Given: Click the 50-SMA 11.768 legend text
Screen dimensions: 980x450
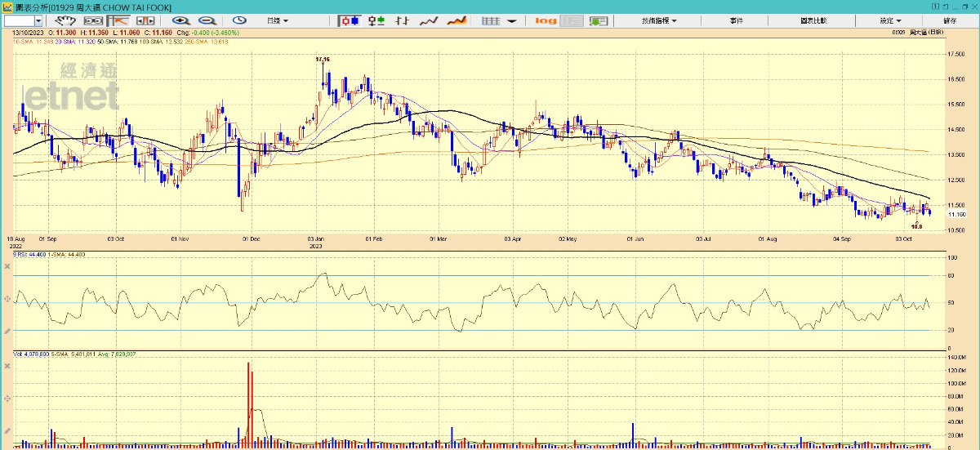Looking at the screenshot, I should coord(118,41).
